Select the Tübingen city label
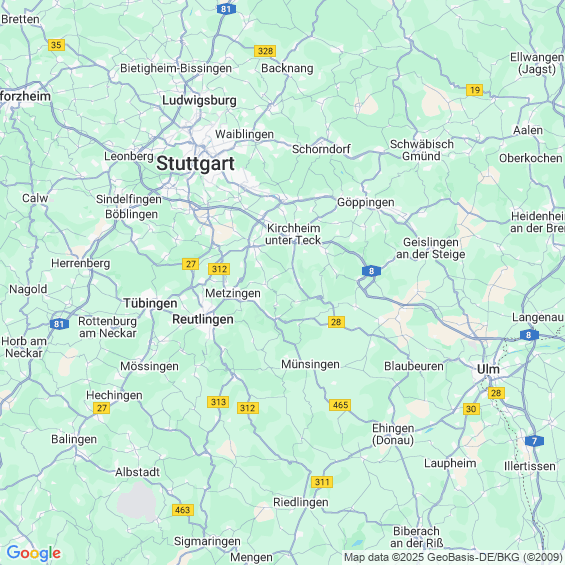Image resolution: width=565 pixels, height=565 pixels. 150,303
